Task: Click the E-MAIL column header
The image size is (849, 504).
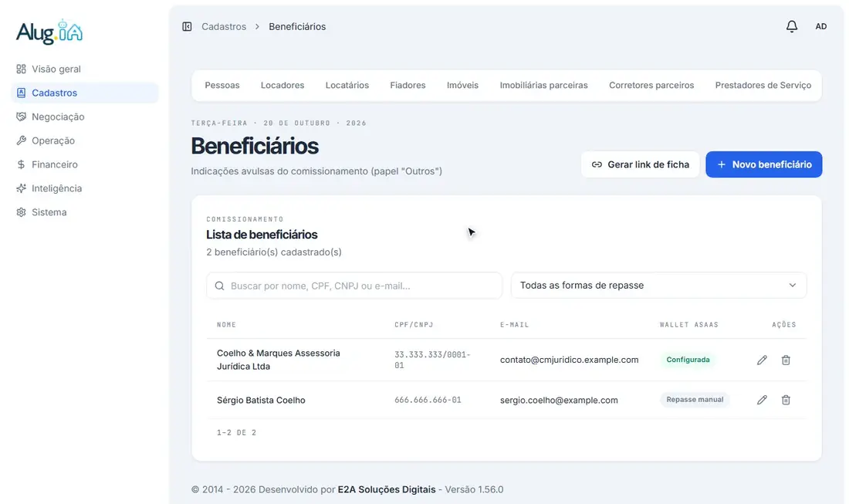Action: point(514,325)
